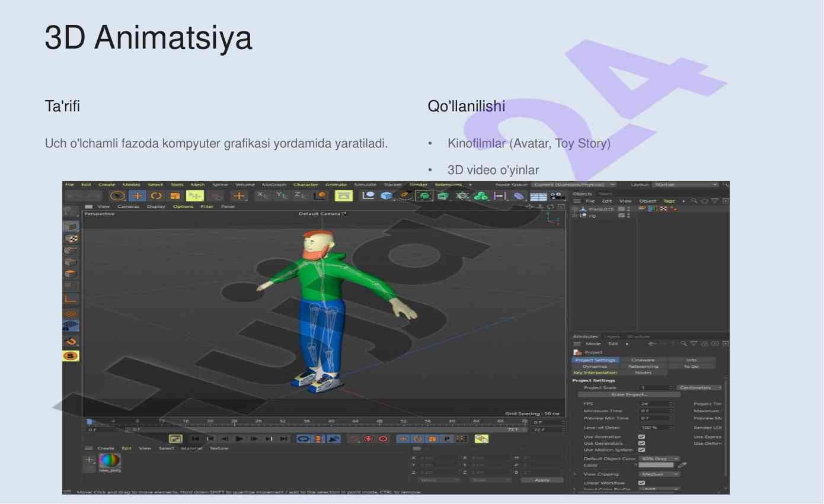824x504 pixels.
Task: Open the MoGraph menu
Action: (x=274, y=185)
